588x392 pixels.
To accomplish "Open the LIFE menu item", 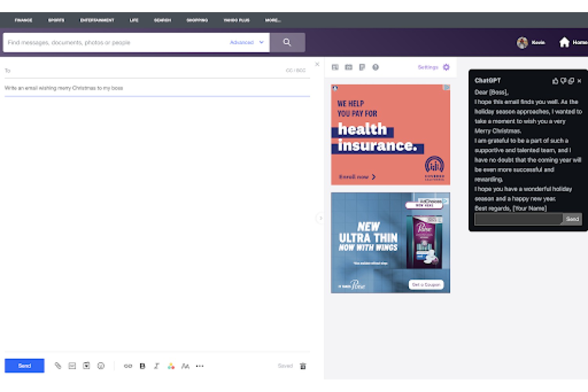I will point(134,20).
